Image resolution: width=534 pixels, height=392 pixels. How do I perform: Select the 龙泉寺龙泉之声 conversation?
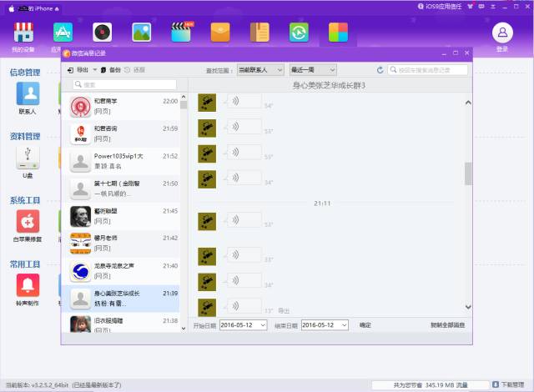click(122, 271)
